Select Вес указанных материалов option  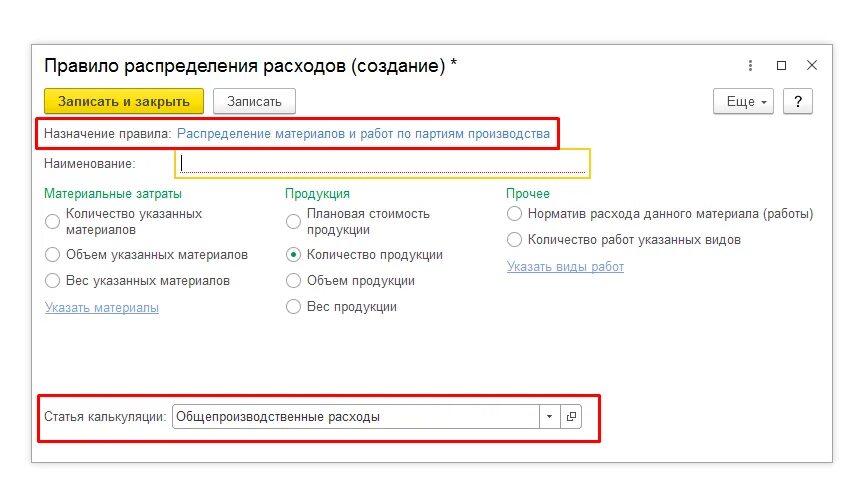(52, 281)
